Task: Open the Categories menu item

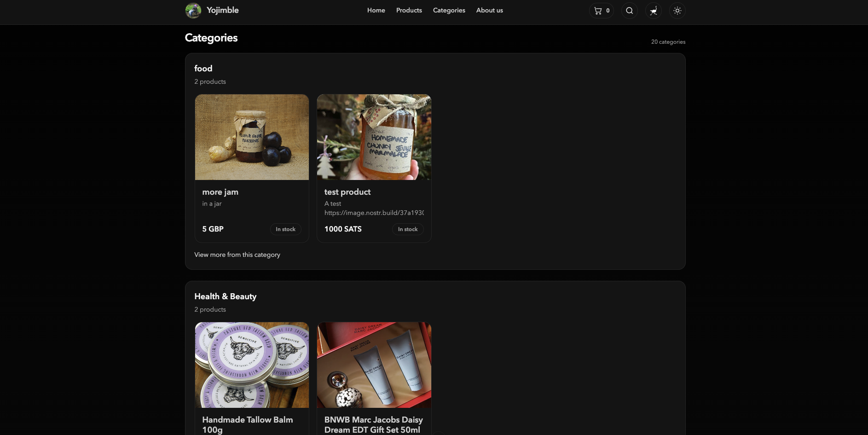Action: (x=449, y=10)
